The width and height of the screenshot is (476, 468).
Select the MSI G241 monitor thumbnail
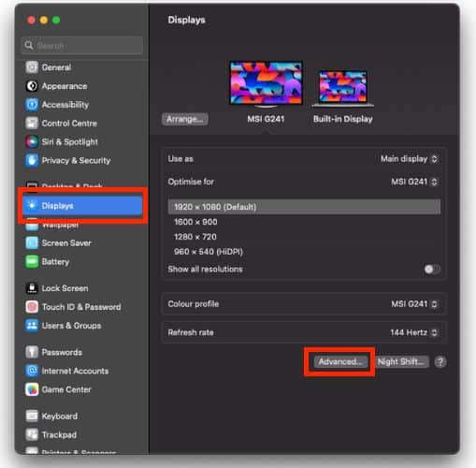pyautogui.click(x=266, y=83)
